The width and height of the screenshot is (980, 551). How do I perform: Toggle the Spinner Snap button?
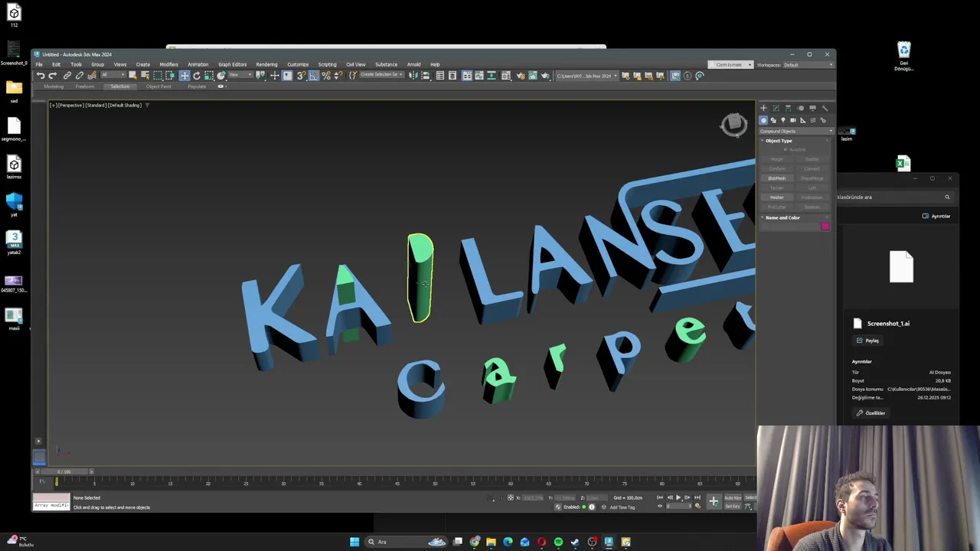click(338, 75)
